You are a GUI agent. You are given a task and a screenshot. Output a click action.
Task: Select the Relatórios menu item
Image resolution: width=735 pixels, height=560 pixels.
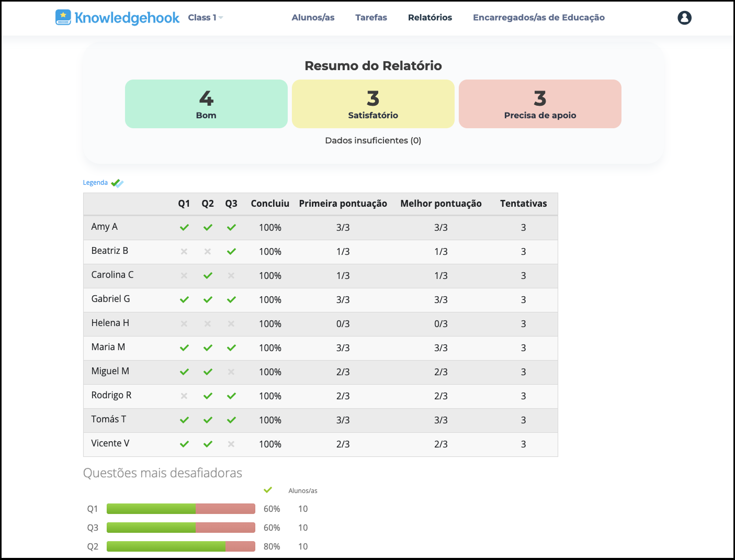[430, 18]
